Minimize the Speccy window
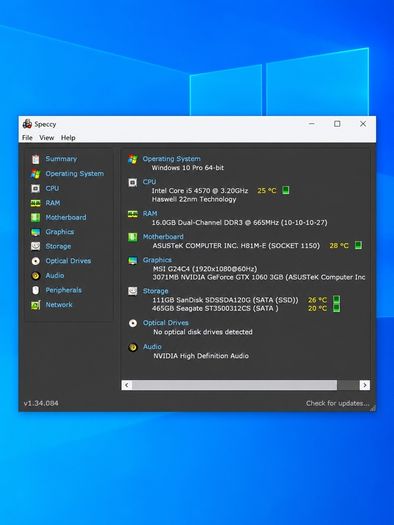The height and width of the screenshot is (525, 394). (312, 124)
